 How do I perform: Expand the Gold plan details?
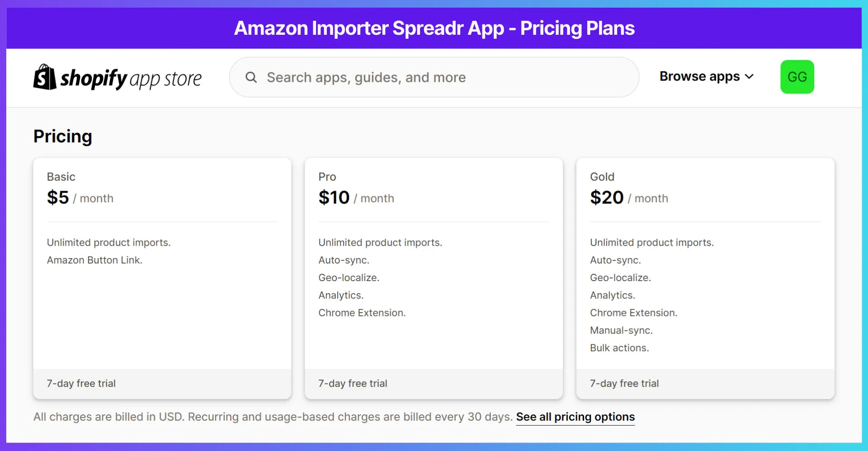(x=705, y=278)
